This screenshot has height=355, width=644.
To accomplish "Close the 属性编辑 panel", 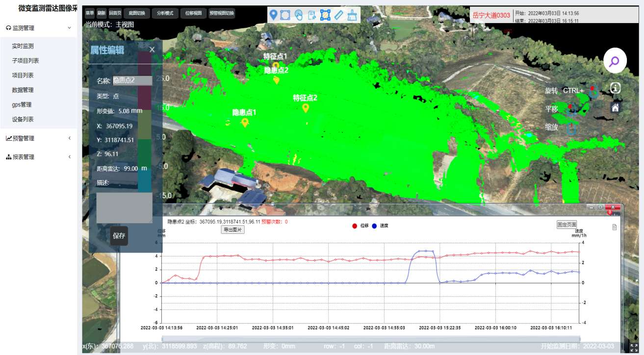I will (x=152, y=50).
